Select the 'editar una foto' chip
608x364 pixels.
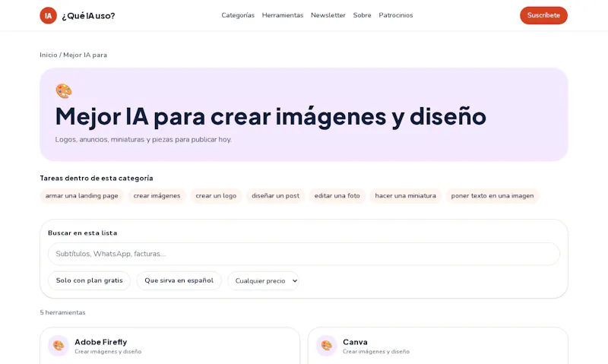pyautogui.click(x=337, y=196)
